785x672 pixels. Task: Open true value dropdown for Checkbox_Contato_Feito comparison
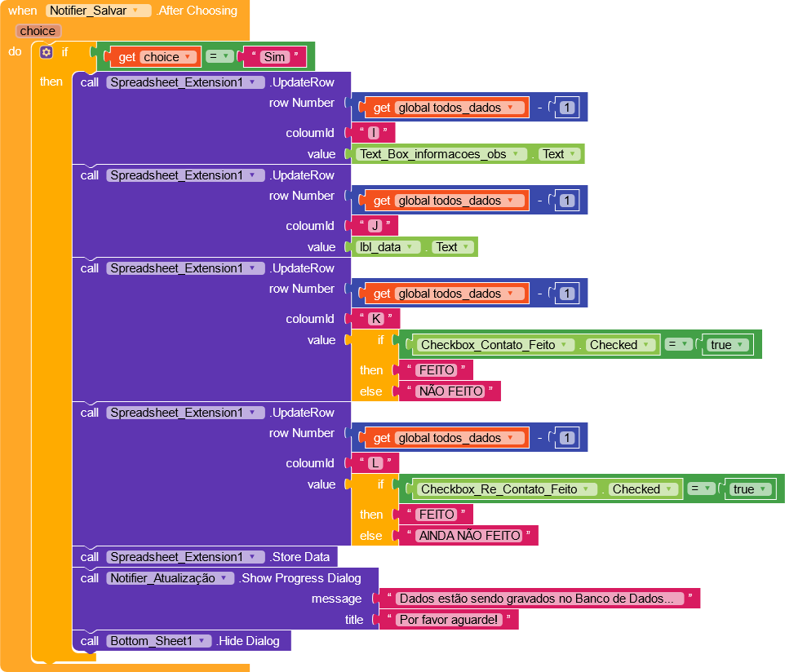tap(727, 345)
